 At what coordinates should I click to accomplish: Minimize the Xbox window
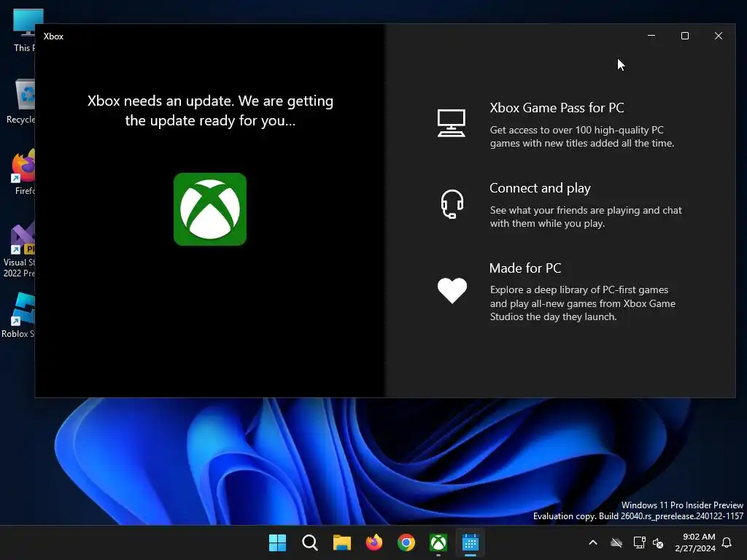[x=651, y=36]
